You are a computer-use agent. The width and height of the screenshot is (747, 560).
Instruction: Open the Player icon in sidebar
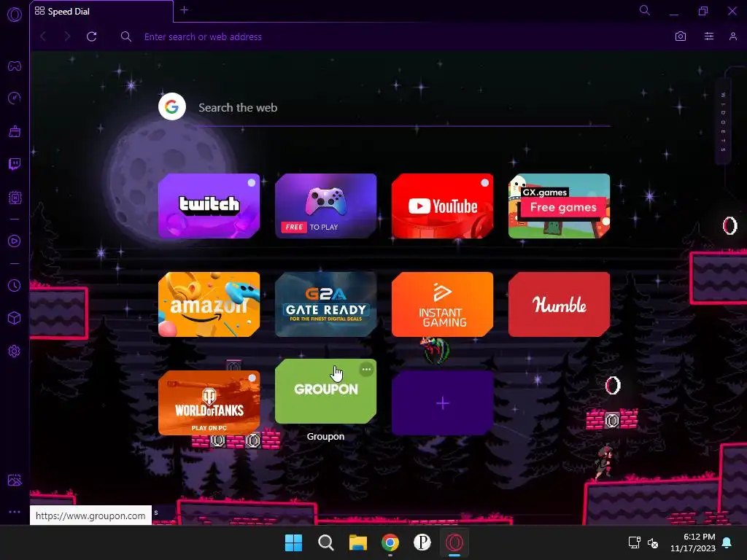pyautogui.click(x=15, y=241)
